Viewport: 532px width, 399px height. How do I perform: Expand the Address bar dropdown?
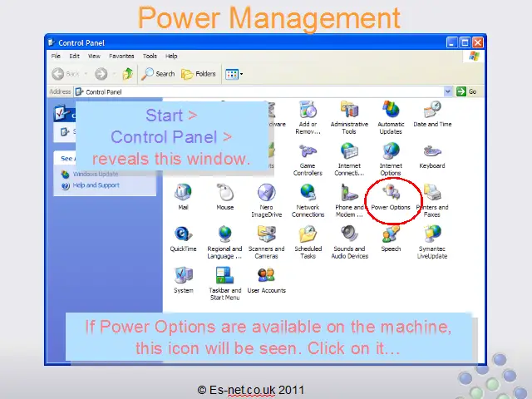[x=449, y=91]
